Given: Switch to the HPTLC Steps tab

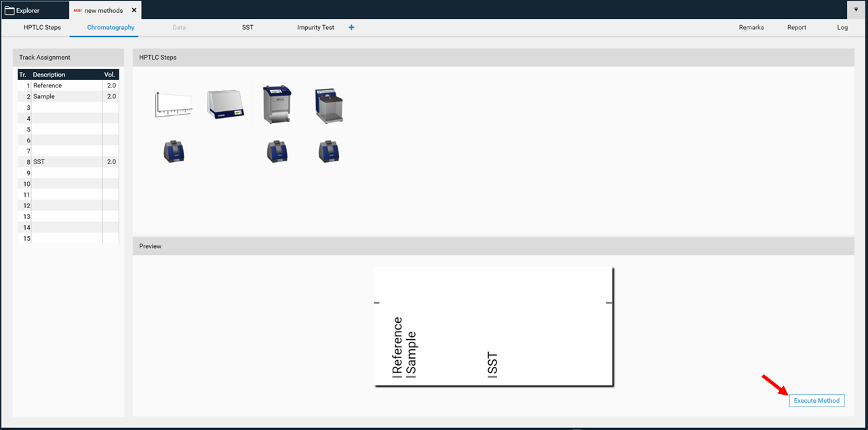Looking at the screenshot, I should (x=42, y=28).
